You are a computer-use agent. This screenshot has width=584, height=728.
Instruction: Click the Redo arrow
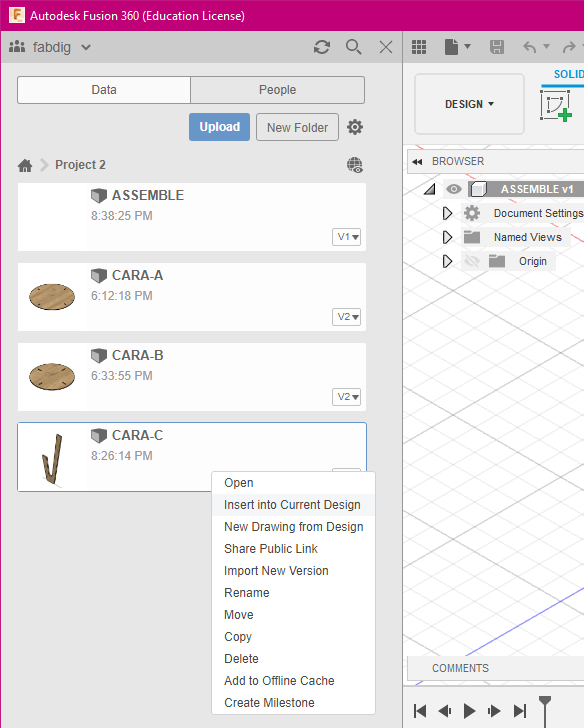click(x=569, y=47)
